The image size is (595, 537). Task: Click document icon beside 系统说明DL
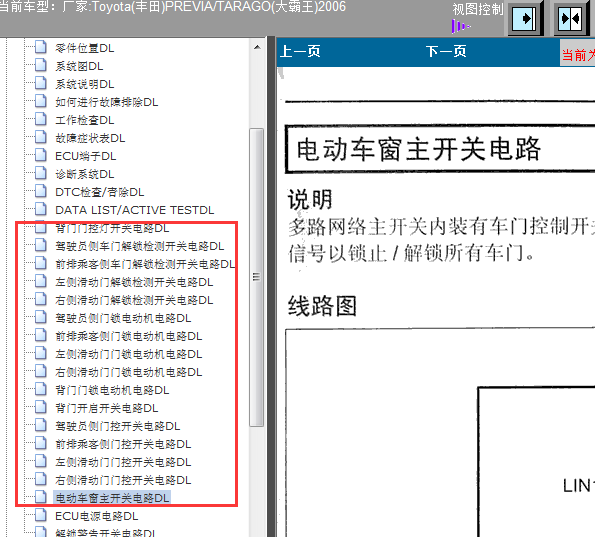point(41,83)
